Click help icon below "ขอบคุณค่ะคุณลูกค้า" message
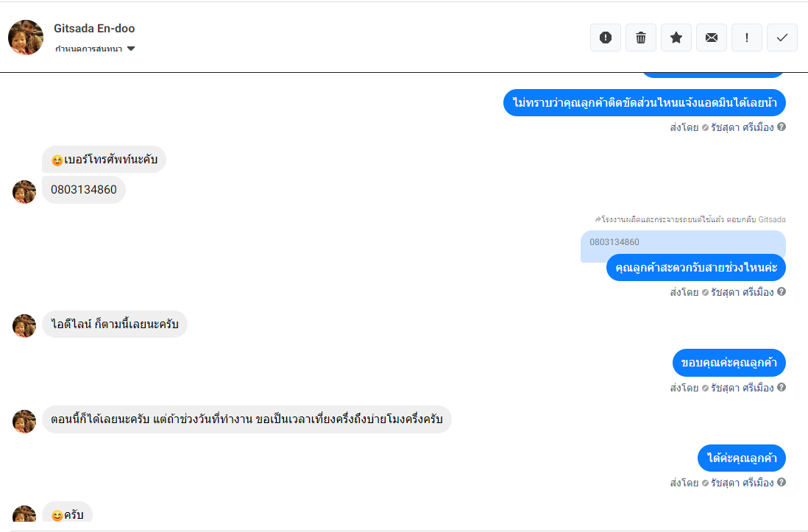This screenshot has width=808, height=532. pos(782,387)
